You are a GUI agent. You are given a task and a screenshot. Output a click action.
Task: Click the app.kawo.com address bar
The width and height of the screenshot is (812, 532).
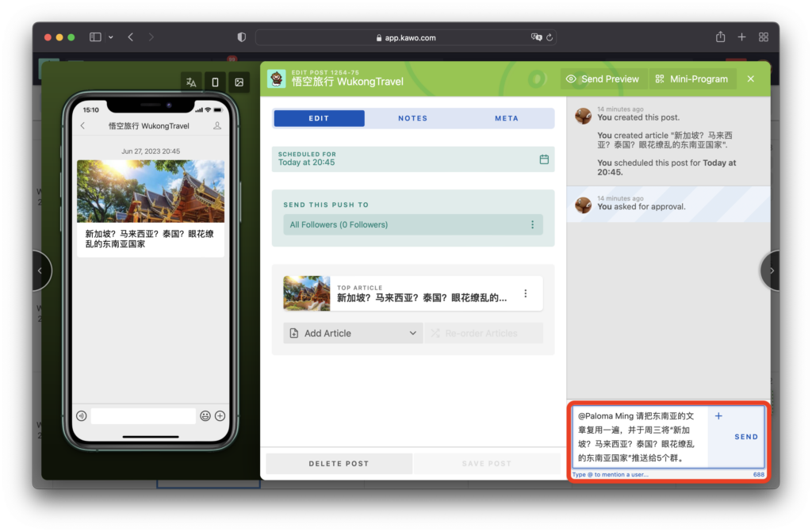tap(405, 37)
